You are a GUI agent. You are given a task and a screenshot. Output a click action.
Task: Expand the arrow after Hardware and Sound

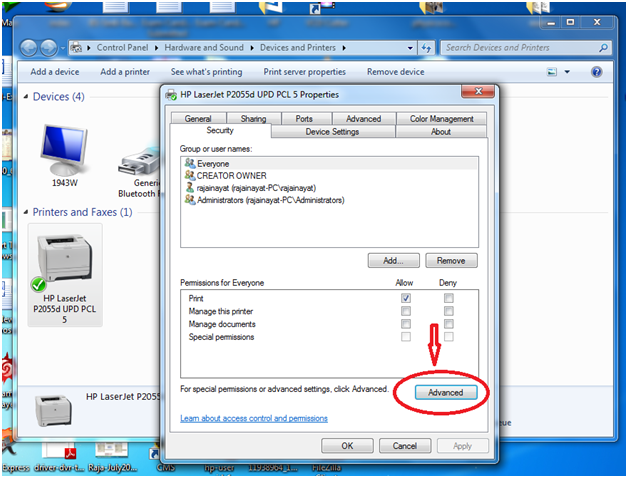pos(252,48)
